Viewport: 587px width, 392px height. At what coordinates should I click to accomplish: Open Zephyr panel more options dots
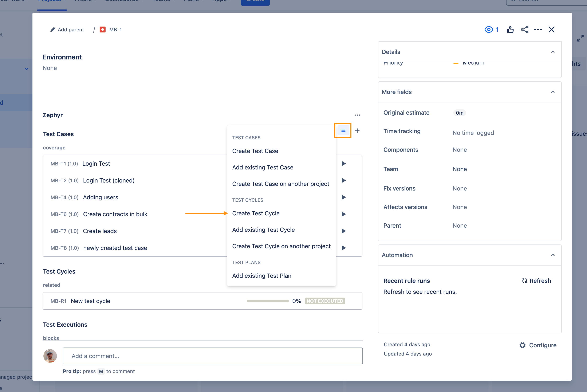coord(358,115)
